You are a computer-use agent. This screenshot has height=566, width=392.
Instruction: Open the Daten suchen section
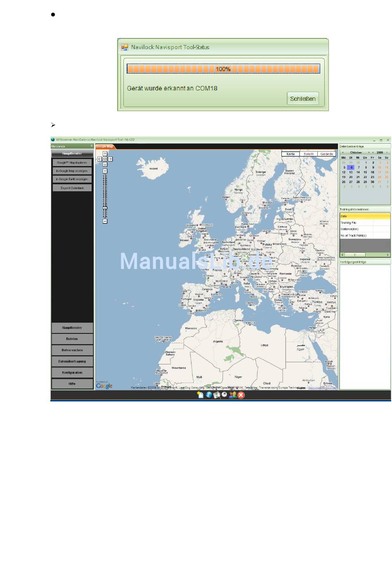tap(72, 350)
